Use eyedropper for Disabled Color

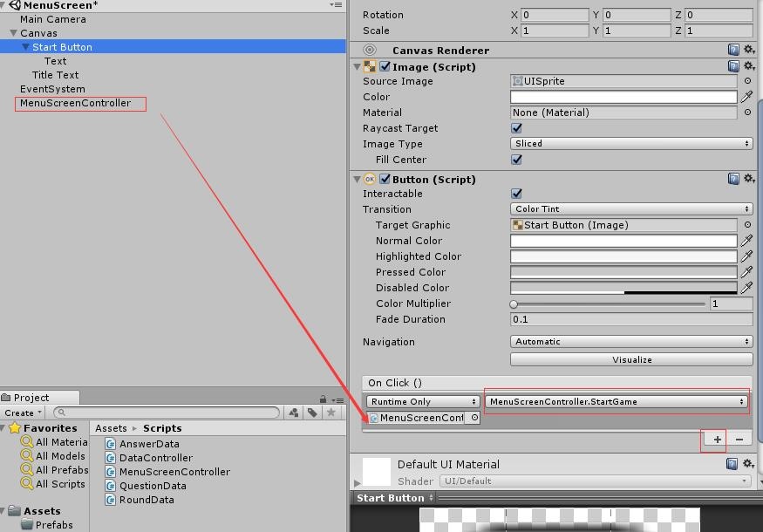tap(746, 288)
